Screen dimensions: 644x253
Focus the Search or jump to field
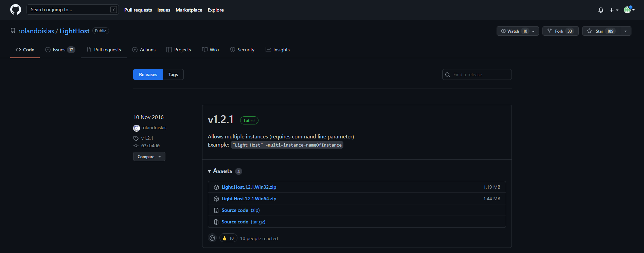tap(73, 10)
